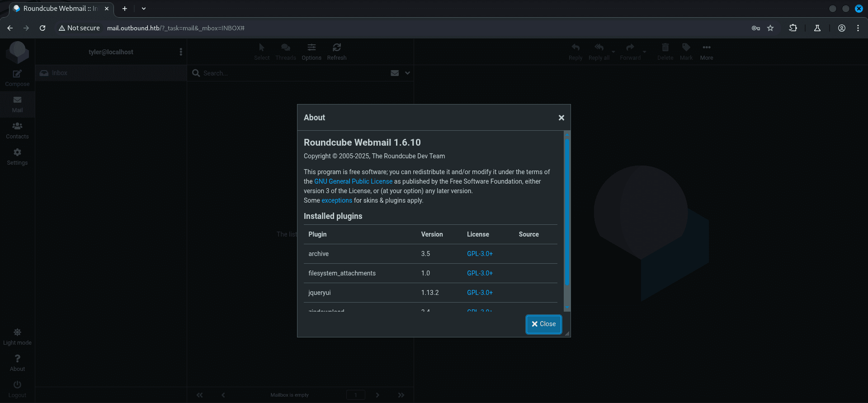Bookmark this page with star icon
Viewport: 868px width, 403px height.
[770, 28]
